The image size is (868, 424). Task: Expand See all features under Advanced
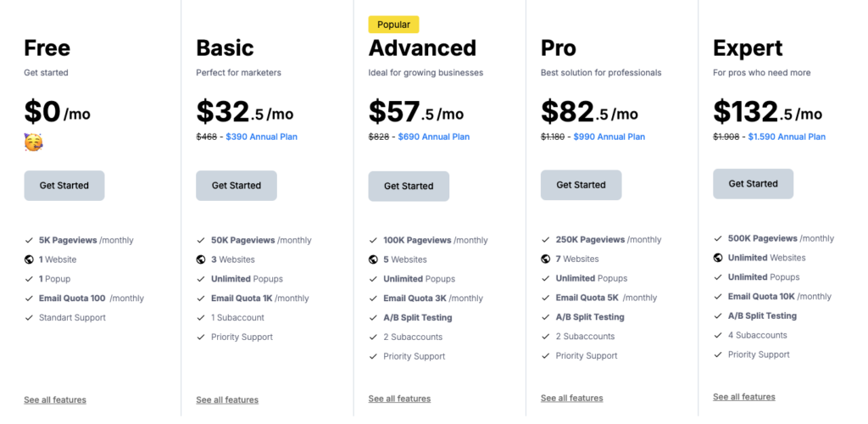coord(399,399)
